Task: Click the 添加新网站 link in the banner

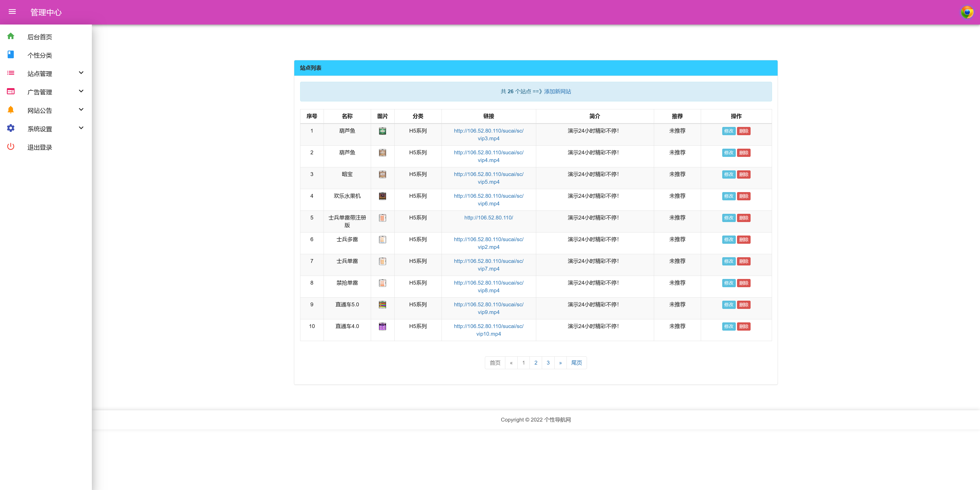Action: [557, 91]
